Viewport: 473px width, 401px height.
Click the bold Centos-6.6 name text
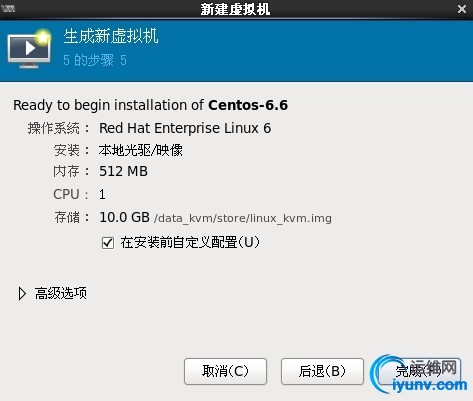point(248,105)
